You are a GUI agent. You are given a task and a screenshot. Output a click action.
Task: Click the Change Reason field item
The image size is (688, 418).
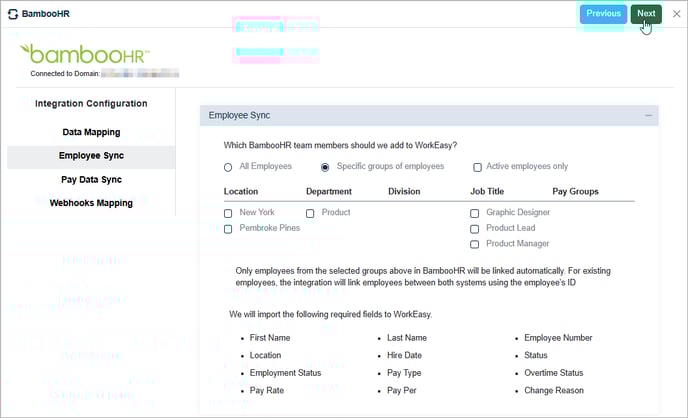click(x=554, y=390)
